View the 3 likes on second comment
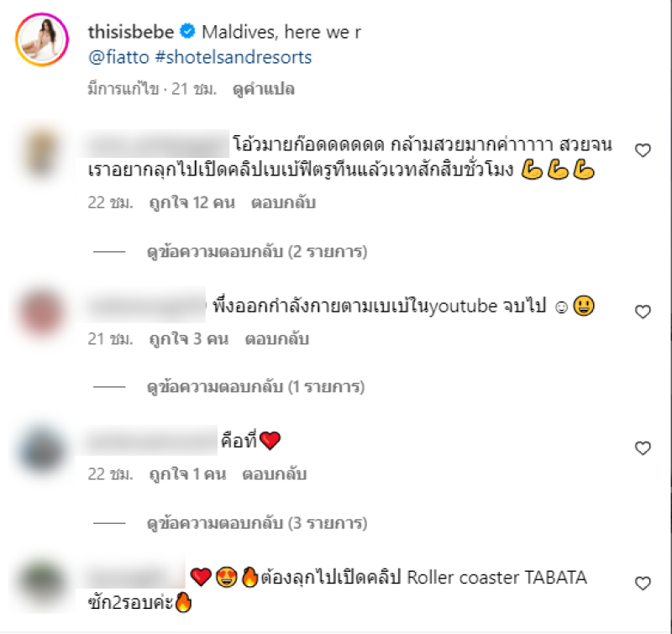Screen dimensions: 672x634 [x=188, y=339]
